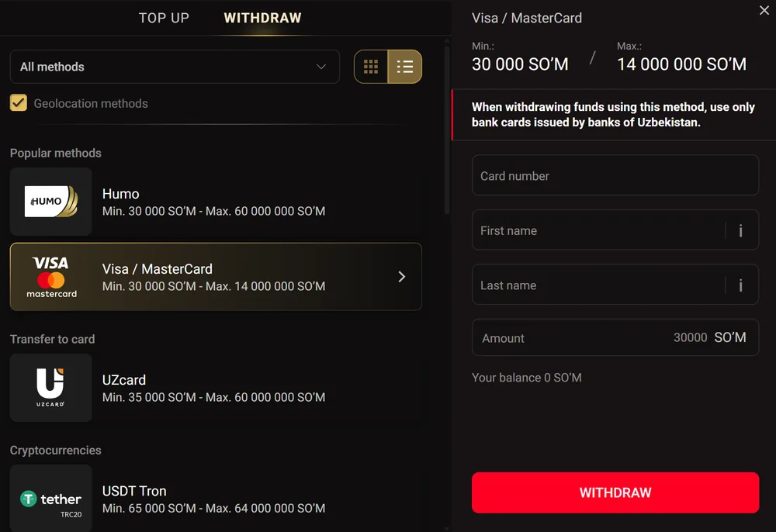This screenshot has width=776, height=532.
Task: Show First name info tooltip icon
Action: [740, 230]
